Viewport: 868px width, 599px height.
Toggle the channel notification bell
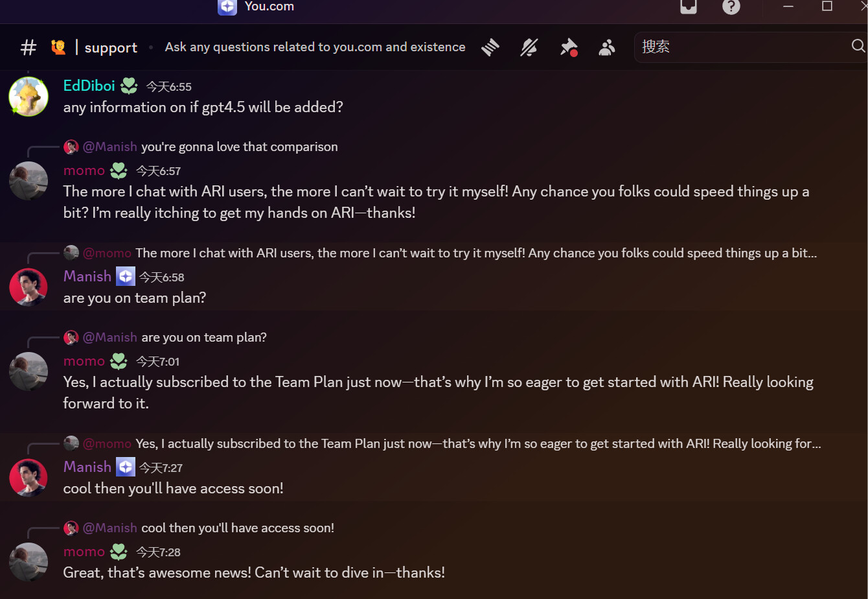[529, 47]
